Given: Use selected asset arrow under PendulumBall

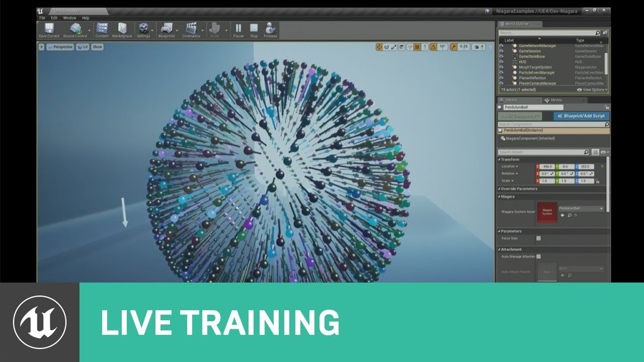Looking at the screenshot, I should pos(563,215).
